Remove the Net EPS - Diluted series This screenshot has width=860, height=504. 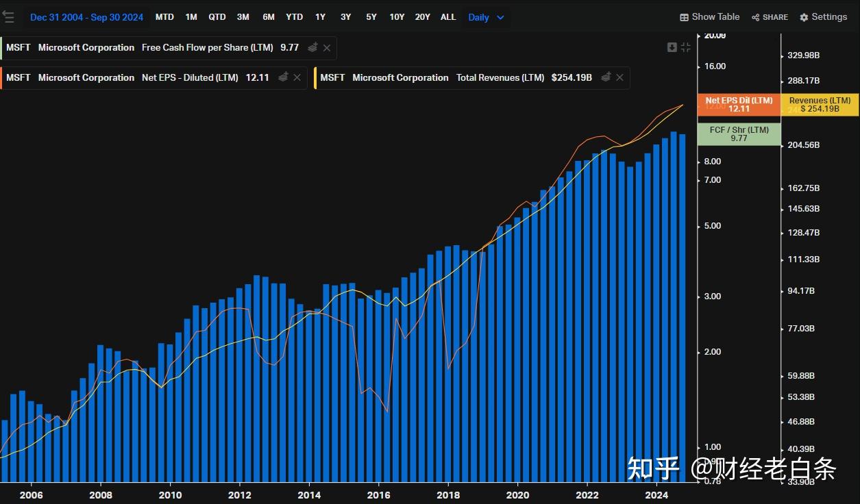click(297, 78)
